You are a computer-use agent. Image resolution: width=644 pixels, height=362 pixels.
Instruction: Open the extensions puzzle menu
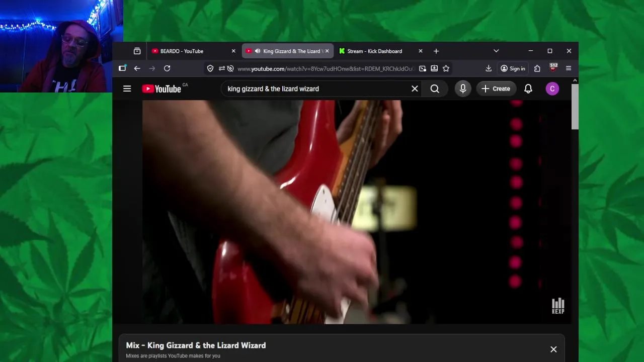(x=537, y=68)
